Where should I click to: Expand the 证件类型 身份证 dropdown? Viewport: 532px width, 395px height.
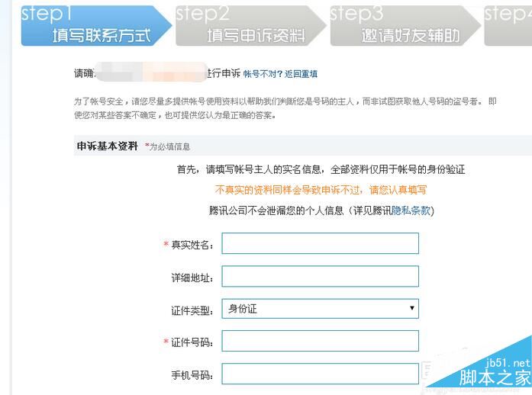(x=320, y=309)
